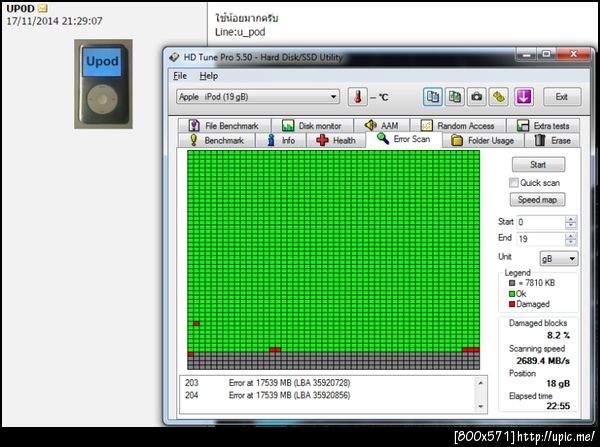Click the gray 7810 KB legend swatch
The width and height of the screenshot is (600, 447).
pos(512,283)
